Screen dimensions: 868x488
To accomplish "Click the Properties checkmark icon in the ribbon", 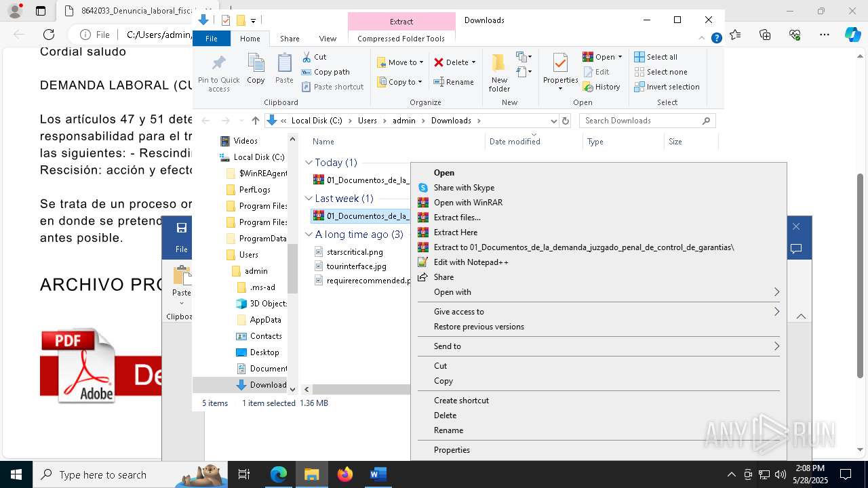I will point(560,63).
